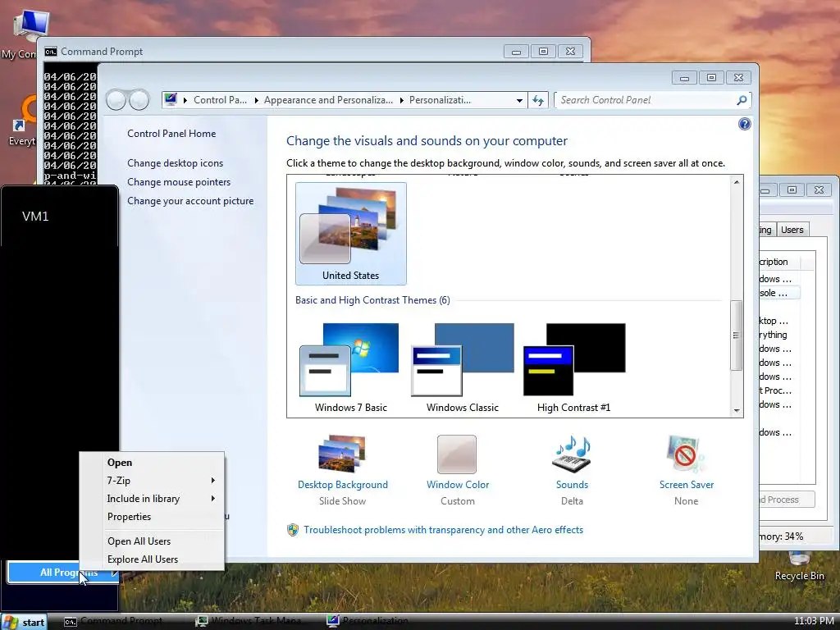Select the 'rything' row in Task Manager
This screenshot has height=630, width=840.
coord(779,335)
